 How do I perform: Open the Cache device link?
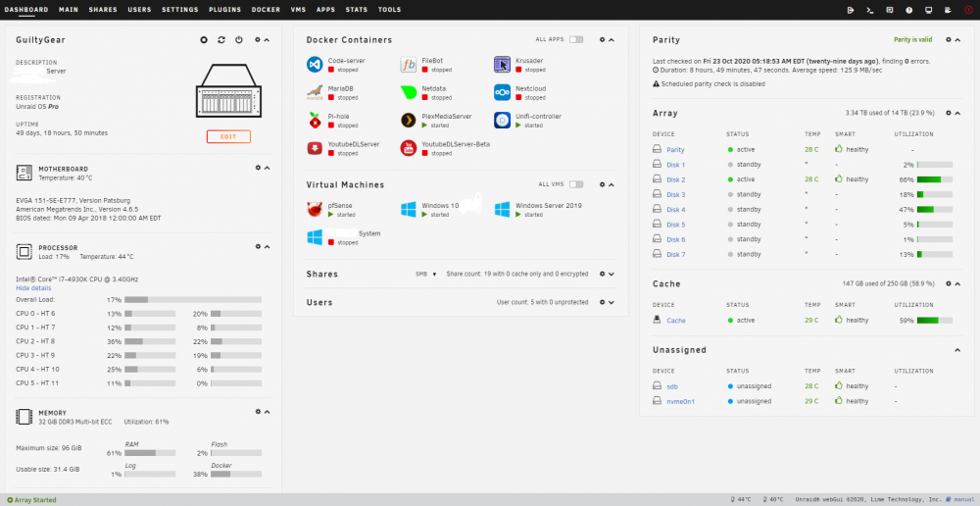click(676, 321)
